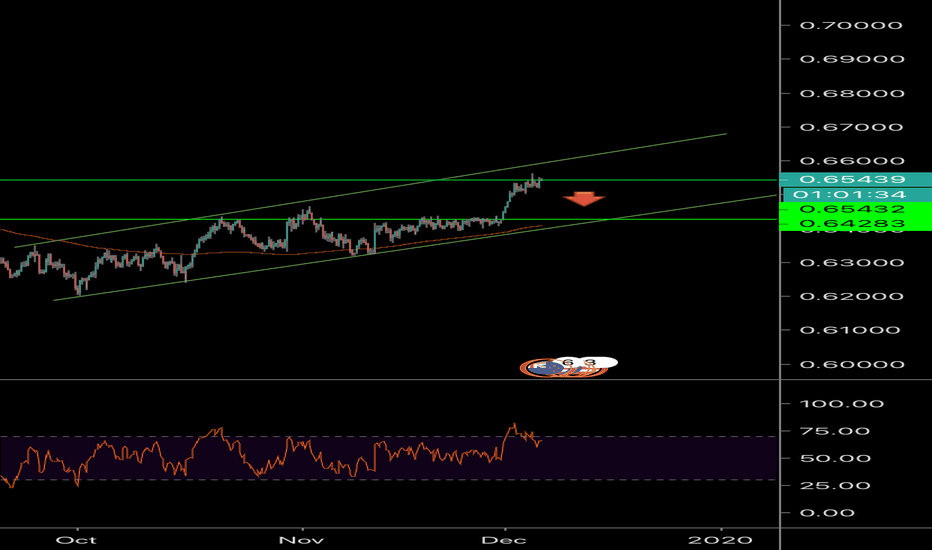Click the 2020 label on time axis
Viewport: 932px width, 550px height.
(721, 539)
